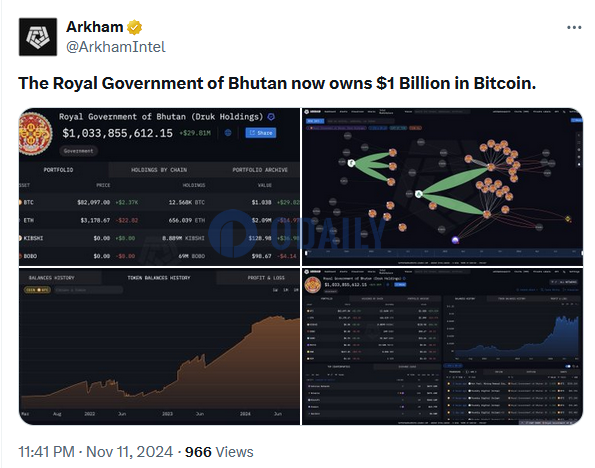Click the BTC row in portfolio table

[x=159, y=202]
